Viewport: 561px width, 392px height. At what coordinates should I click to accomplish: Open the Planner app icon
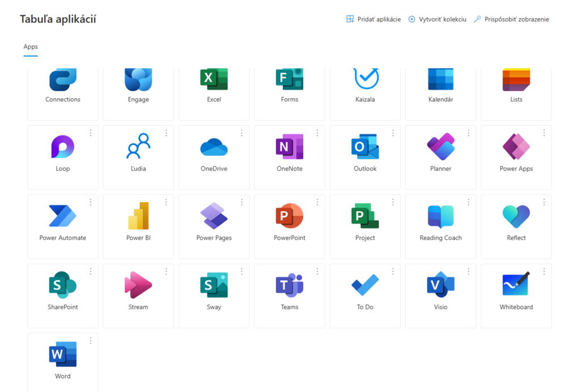pos(440,147)
